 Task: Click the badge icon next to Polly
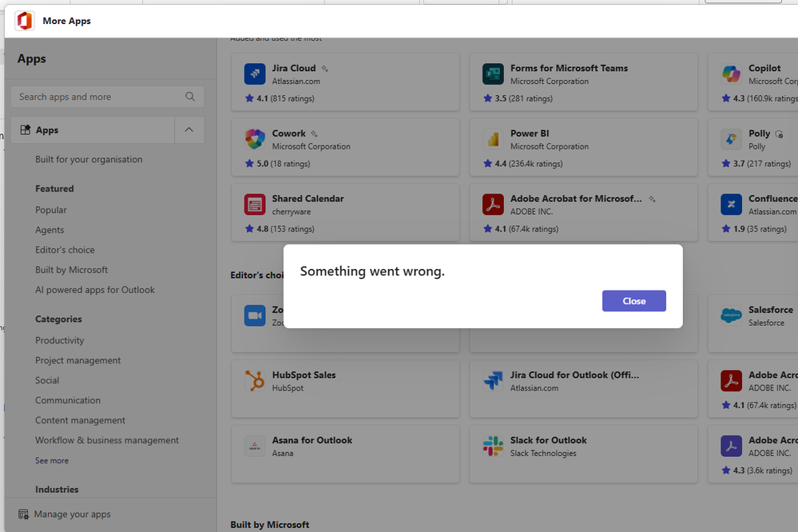pos(779,134)
